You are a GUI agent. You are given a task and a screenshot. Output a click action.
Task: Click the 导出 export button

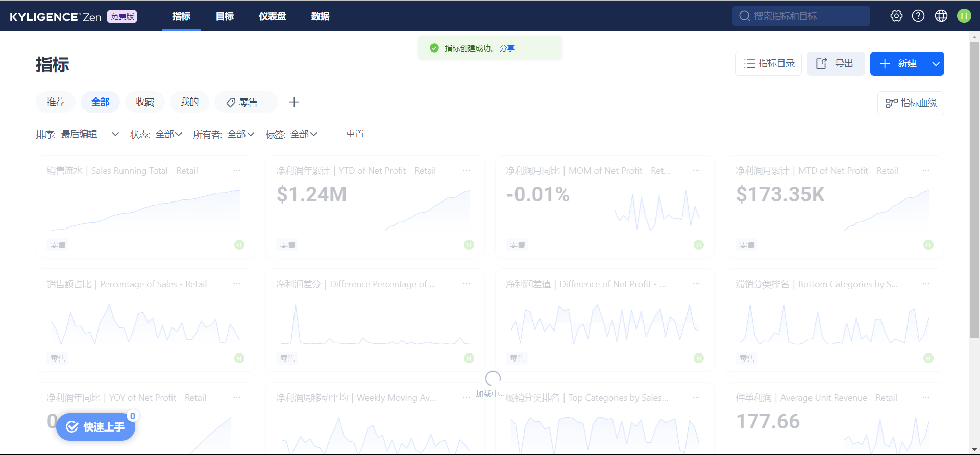pos(836,64)
